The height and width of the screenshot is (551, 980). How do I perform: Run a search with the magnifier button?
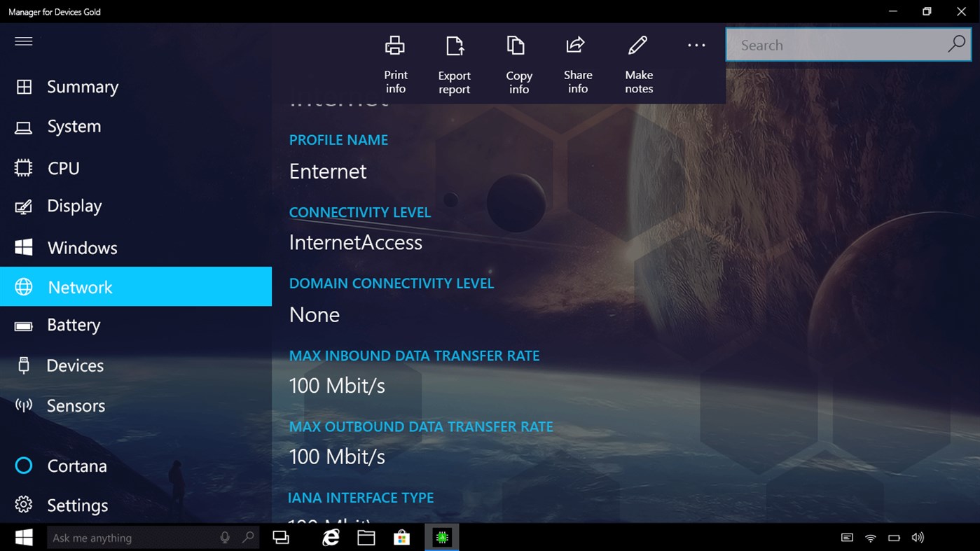pos(955,44)
